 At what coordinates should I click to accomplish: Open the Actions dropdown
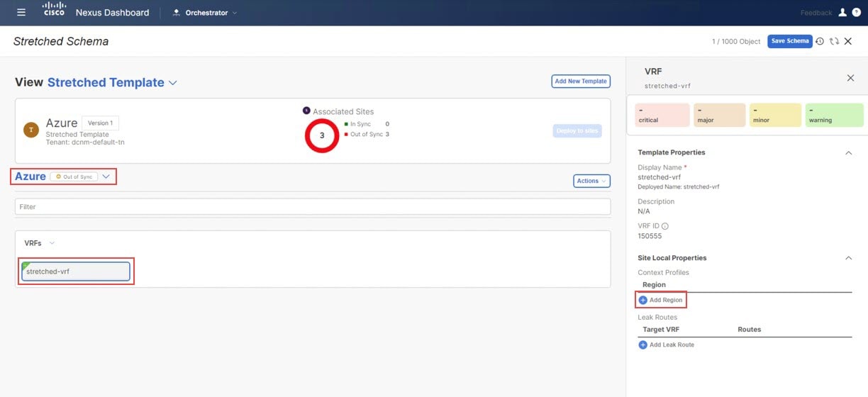[591, 181]
